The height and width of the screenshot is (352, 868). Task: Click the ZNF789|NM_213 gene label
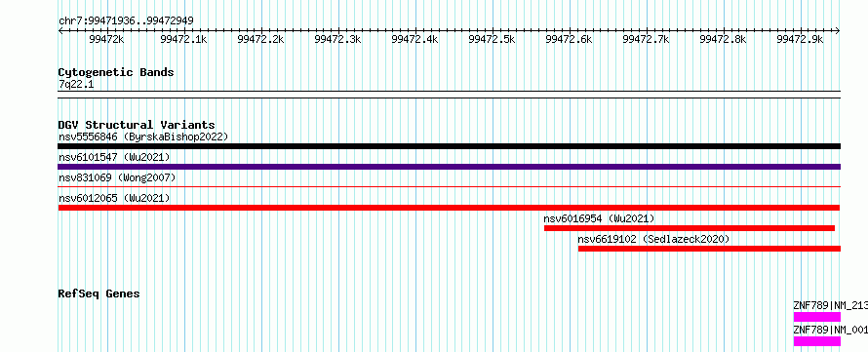pyautogui.click(x=830, y=305)
